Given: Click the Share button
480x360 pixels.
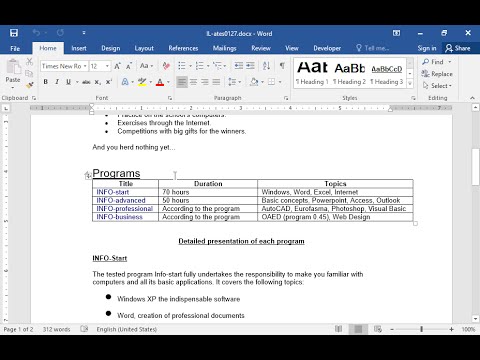Looking at the screenshot, I should point(458,48).
